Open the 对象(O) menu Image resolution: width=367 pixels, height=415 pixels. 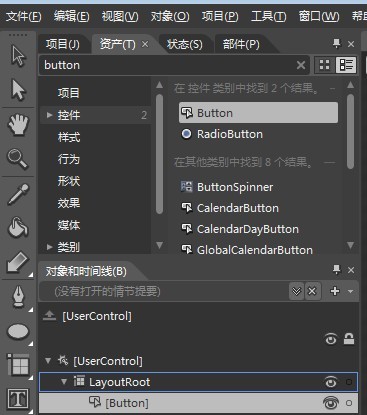[x=170, y=16]
